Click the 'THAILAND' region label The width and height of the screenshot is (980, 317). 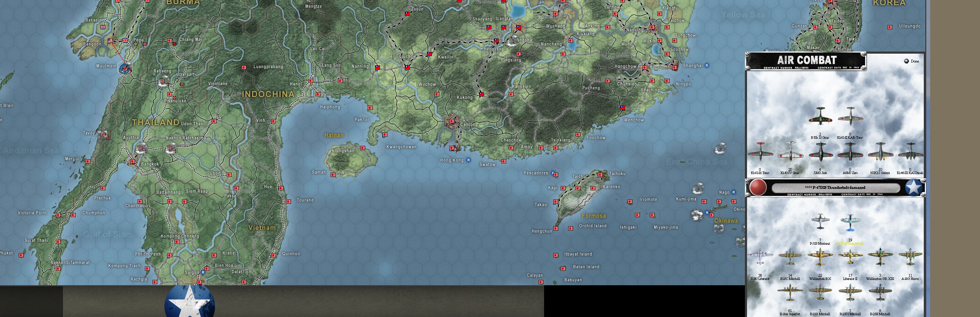[x=156, y=122]
